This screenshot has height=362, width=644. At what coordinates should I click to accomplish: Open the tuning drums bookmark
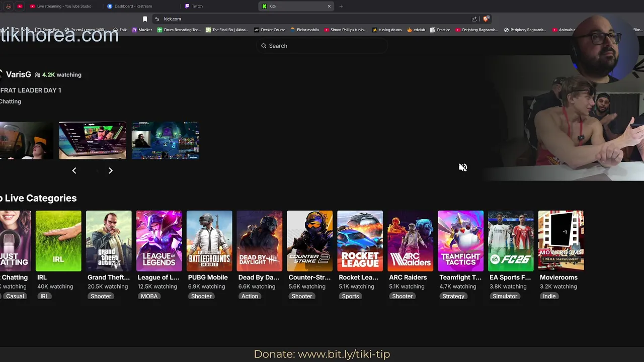tap(387, 30)
